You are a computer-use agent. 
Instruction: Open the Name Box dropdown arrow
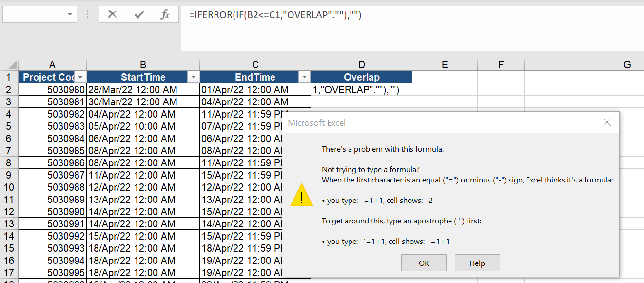pos(70,15)
